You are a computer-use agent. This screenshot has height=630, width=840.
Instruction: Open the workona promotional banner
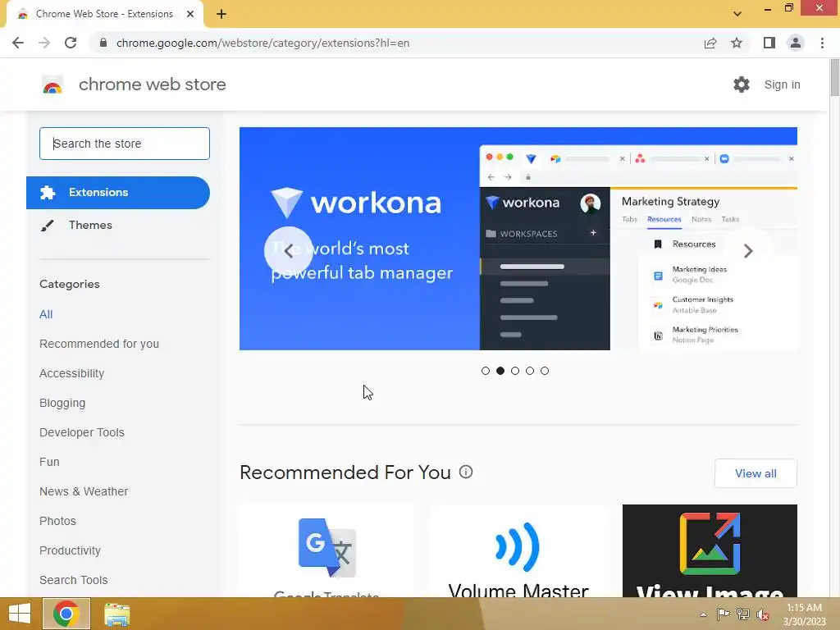point(518,239)
